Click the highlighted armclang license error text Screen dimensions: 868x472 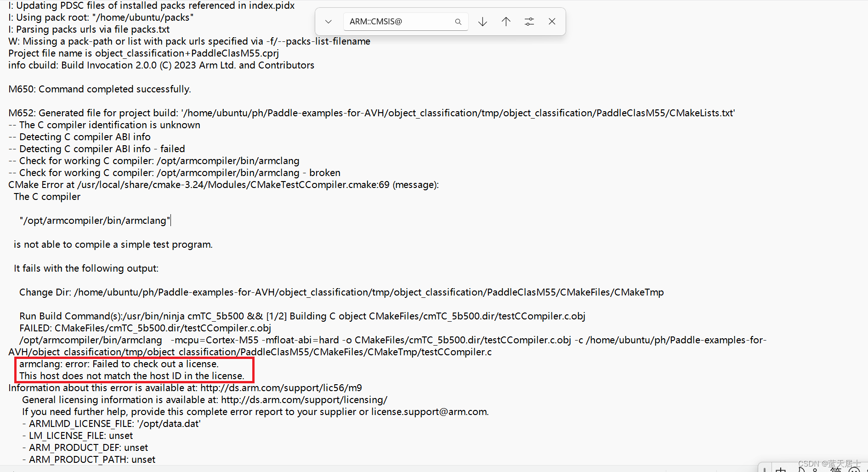pos(133,370)
